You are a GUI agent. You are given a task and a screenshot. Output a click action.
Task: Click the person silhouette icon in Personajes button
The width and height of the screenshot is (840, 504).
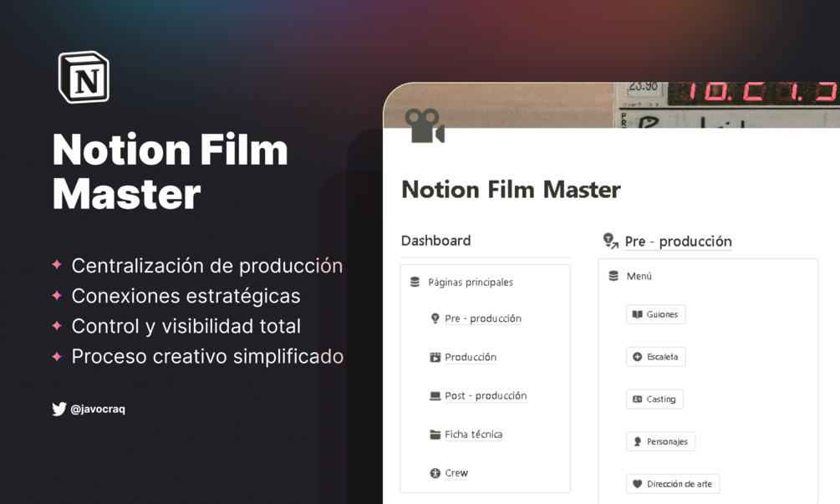pos(637,441)
